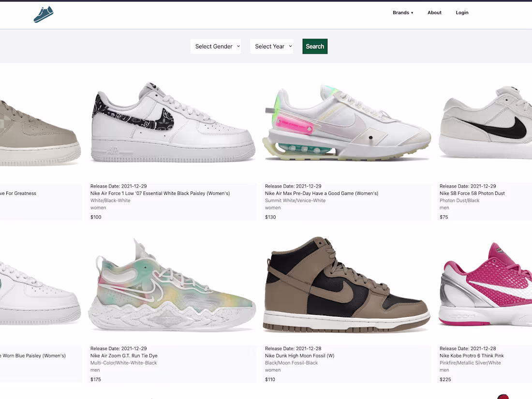The width and height of the screenshot is (532, 399).
Task: Open the Select Gender dropdown
Action: 215,46
